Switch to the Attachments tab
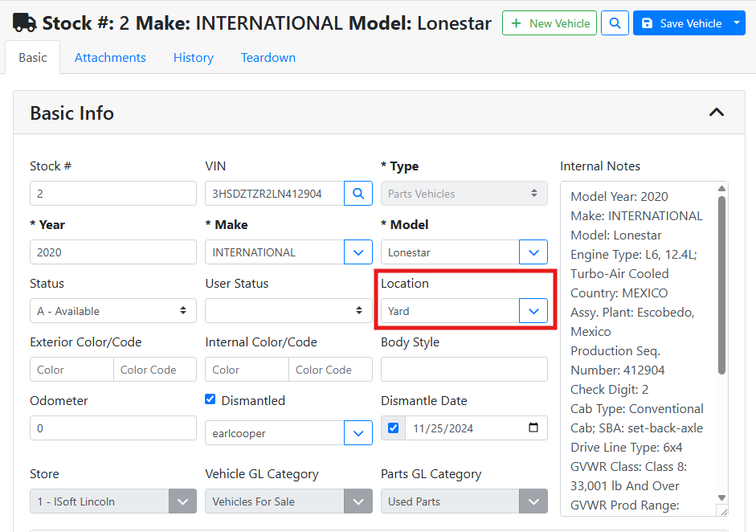 [110, 58]
